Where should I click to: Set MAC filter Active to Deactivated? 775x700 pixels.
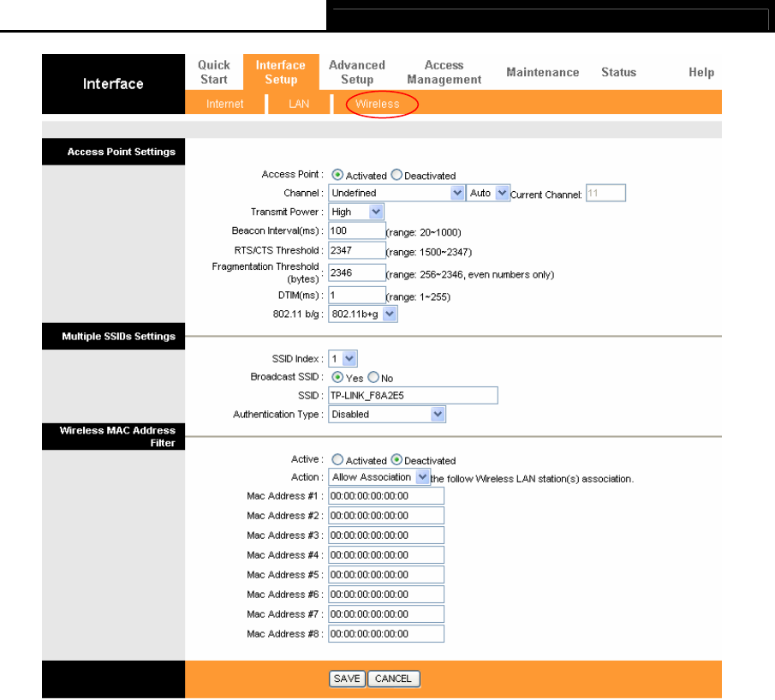pyautogui.click(x=396, y=459)
